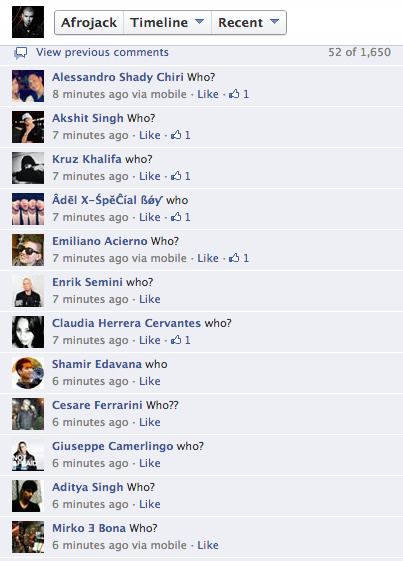This screenshot has height=561, width=403.
Task: Click the thumbs-up icon on Emiliano Acierno's comment
Action: tap(234, 258)
